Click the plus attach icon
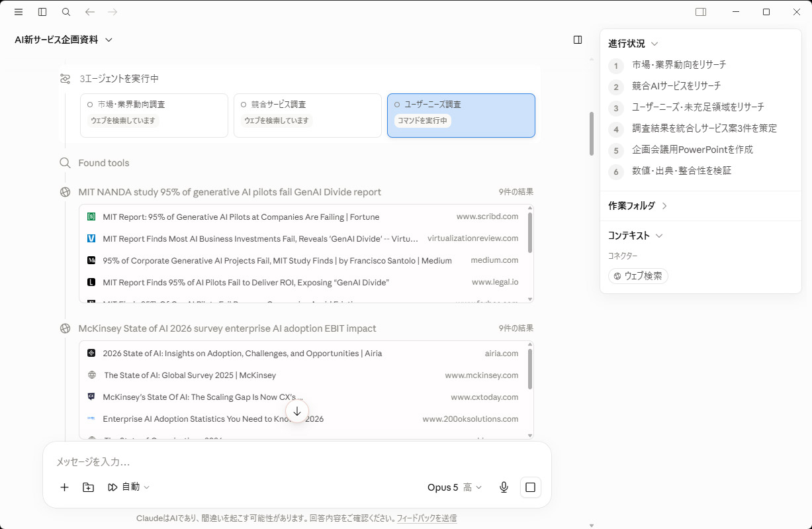The width and height of the screenshot is (812, 529). (x=64, y=487)
